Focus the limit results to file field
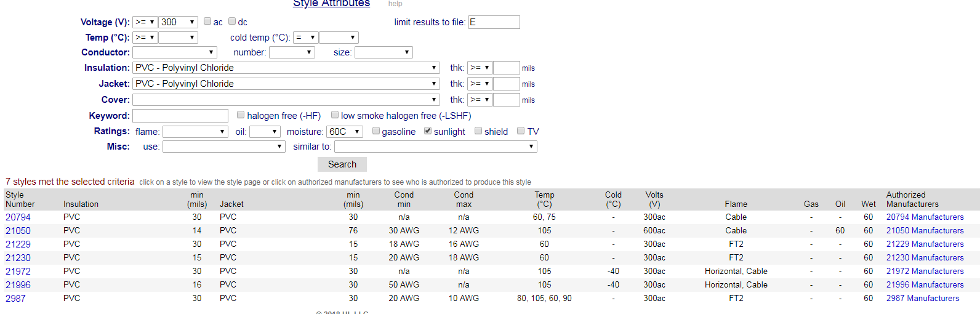Screen dimensions: 980x314 point(494,22)
